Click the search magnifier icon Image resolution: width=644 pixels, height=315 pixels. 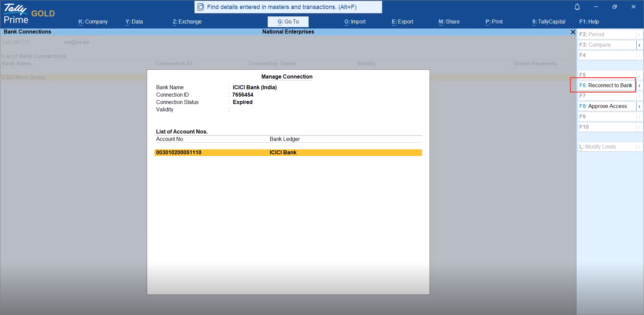click(201, 7)
